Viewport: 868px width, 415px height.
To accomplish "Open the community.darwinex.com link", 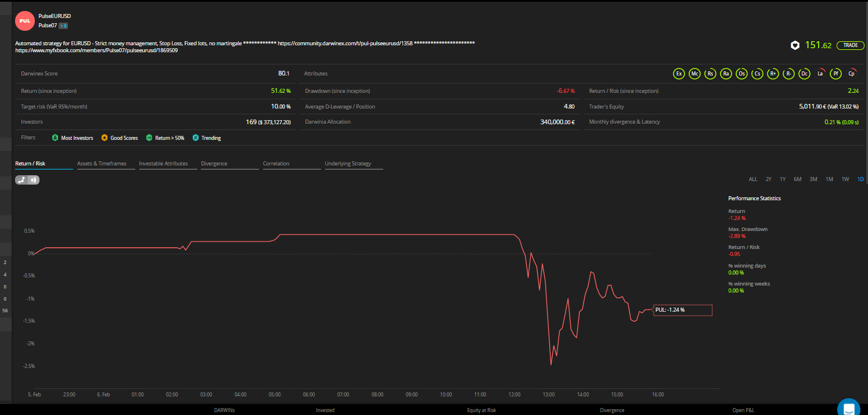I will tap(345, 44).
